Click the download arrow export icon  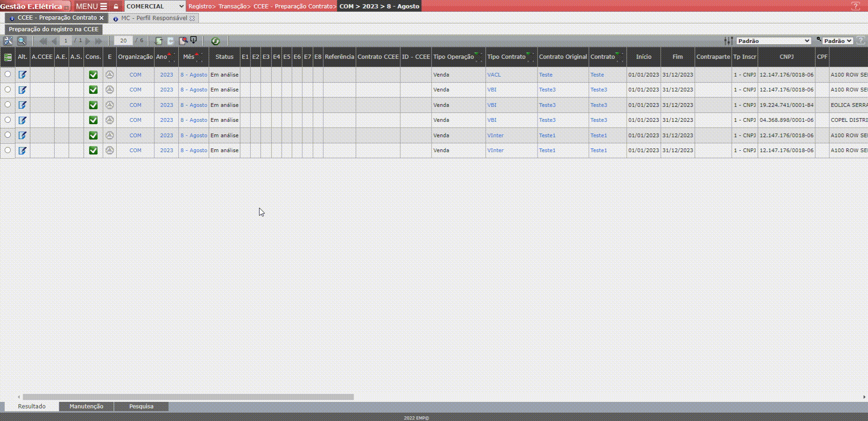coord(194,41)
